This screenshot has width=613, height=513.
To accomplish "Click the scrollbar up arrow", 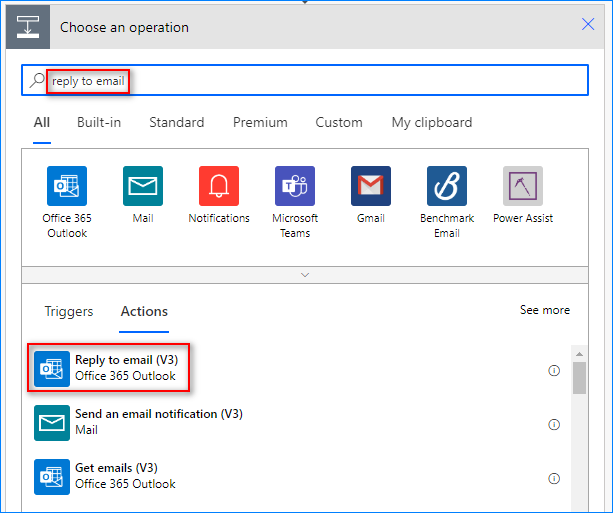I will (579, 354).
